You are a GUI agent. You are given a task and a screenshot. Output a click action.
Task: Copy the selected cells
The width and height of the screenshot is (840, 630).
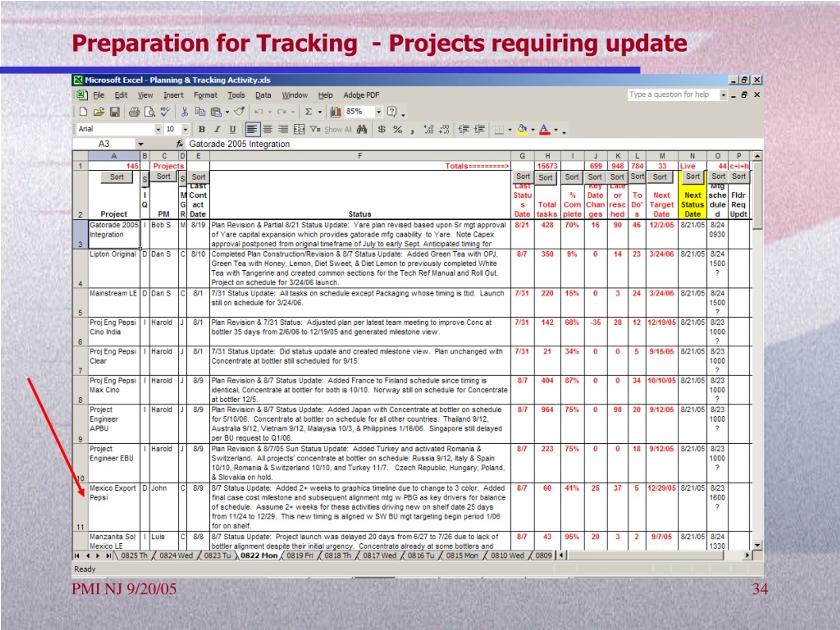[200, 112]
